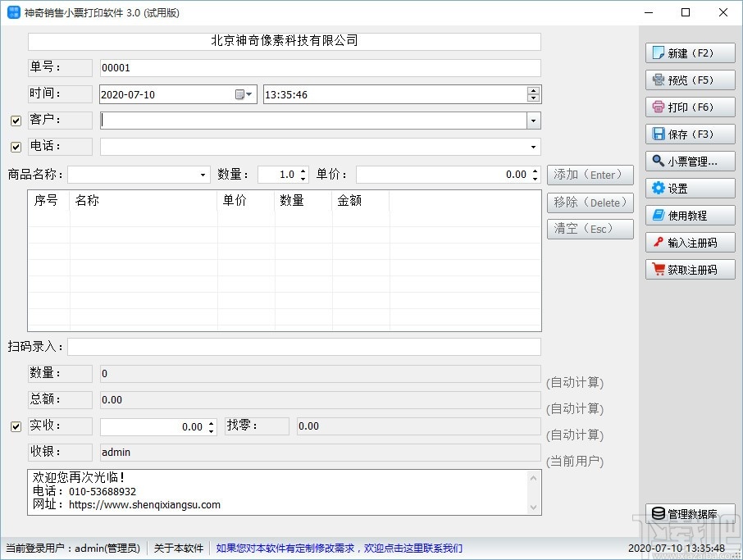Click 输入注册码 to enter a registration code
The width and height of the screenshot is (743, 560).
pyautogui.click(x=690, y=243)
